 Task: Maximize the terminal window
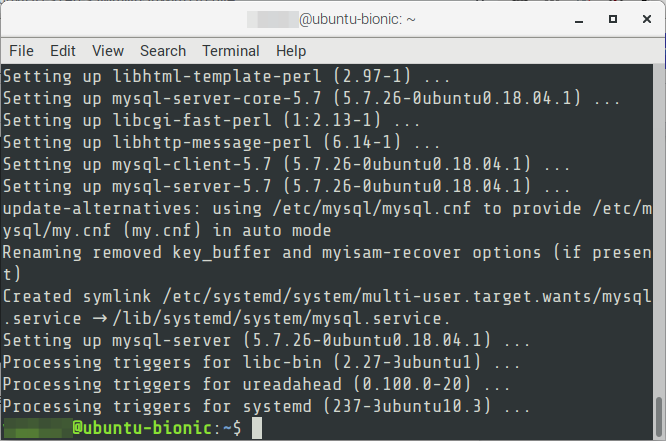pos(612,19)
